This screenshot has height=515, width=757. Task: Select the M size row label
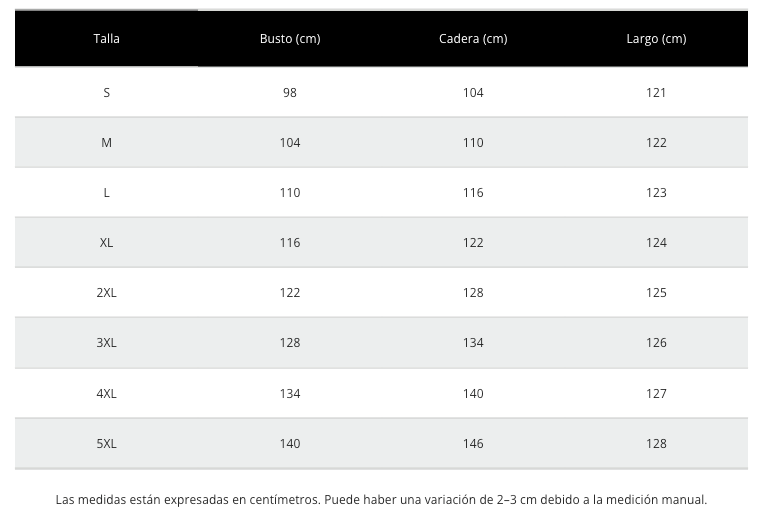point(106,142)
